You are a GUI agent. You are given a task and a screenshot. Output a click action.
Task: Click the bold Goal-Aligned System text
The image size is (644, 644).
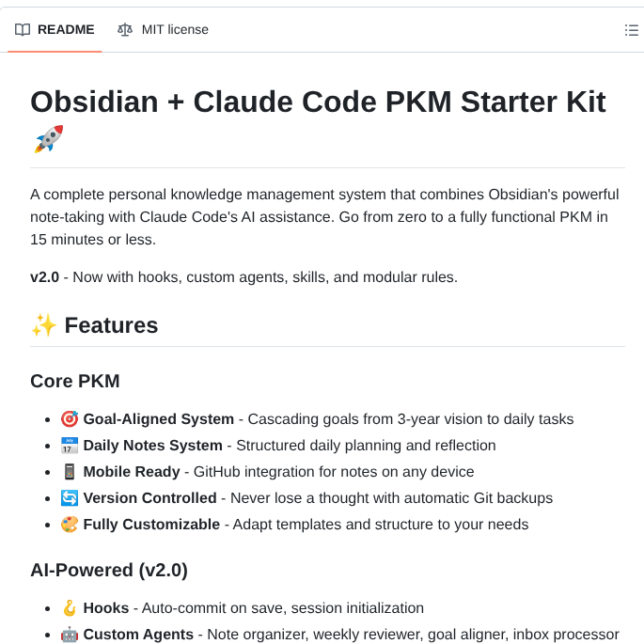(158, 419)
